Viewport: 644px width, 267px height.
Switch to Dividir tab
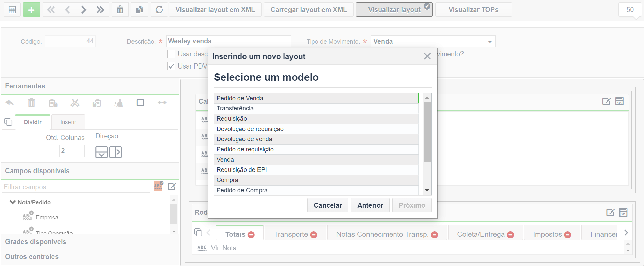pos(33,122)
